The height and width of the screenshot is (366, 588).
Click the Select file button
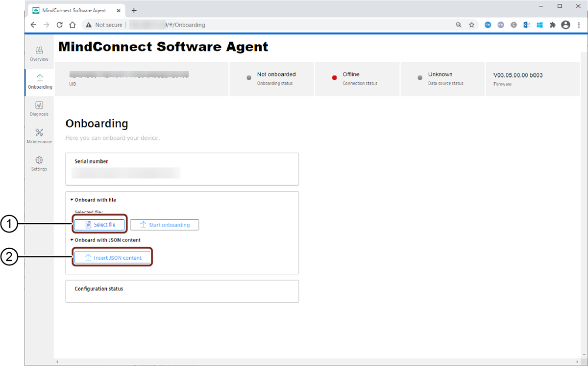tap(100, 225)
